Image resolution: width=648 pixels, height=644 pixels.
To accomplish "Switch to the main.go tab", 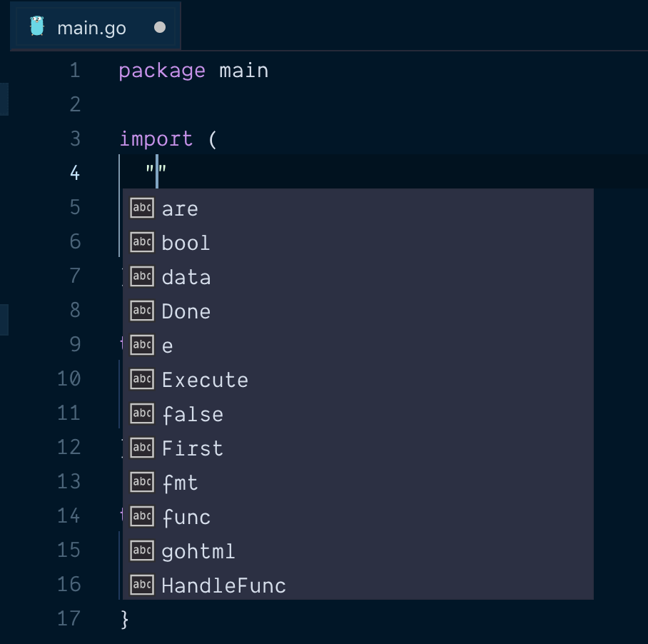I will pos(91,27).
